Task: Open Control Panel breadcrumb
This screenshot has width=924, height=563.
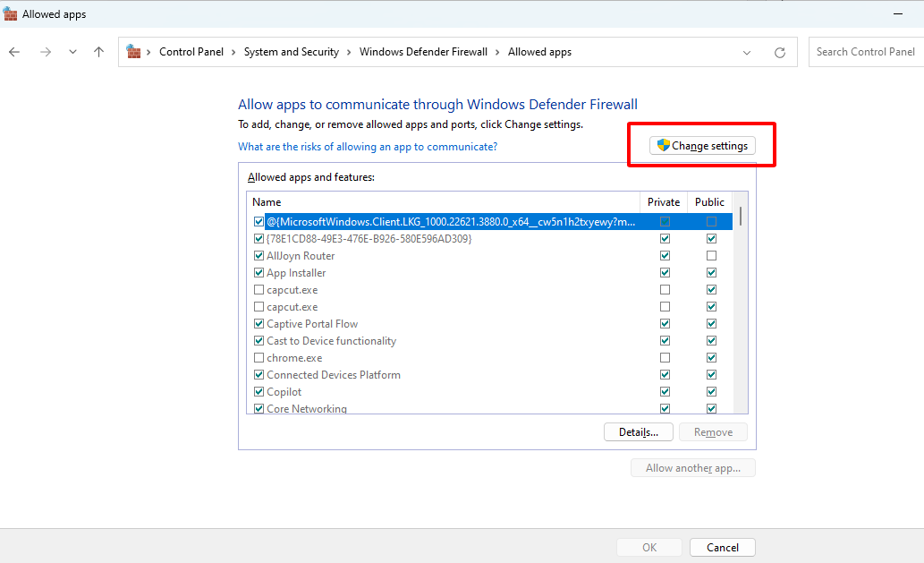Action: tap(191, 52)
